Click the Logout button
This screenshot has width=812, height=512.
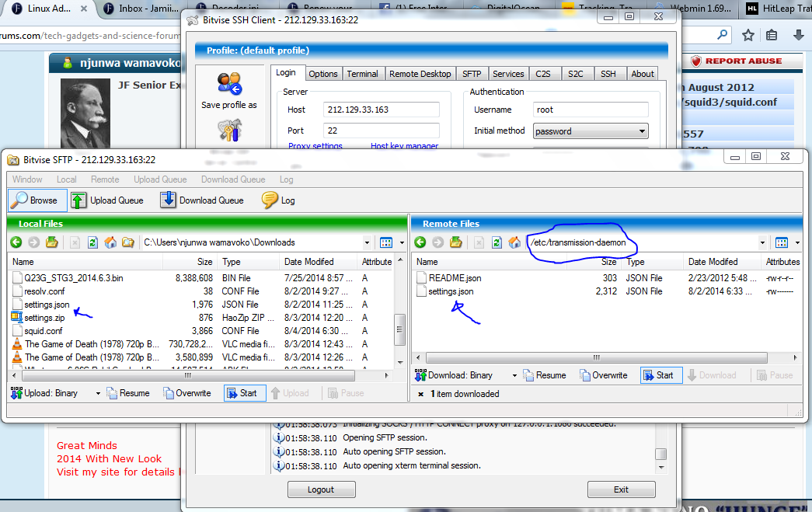tap(321, 489)
